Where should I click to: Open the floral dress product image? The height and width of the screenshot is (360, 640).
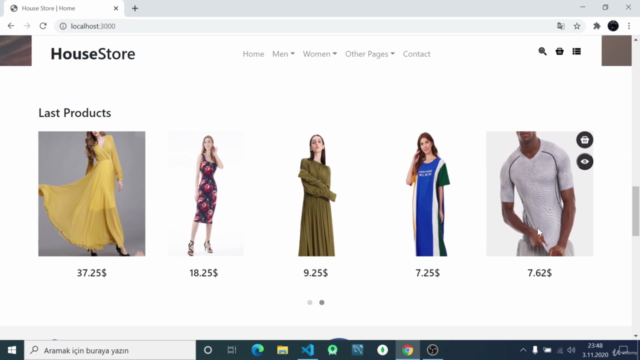point(206,194)
